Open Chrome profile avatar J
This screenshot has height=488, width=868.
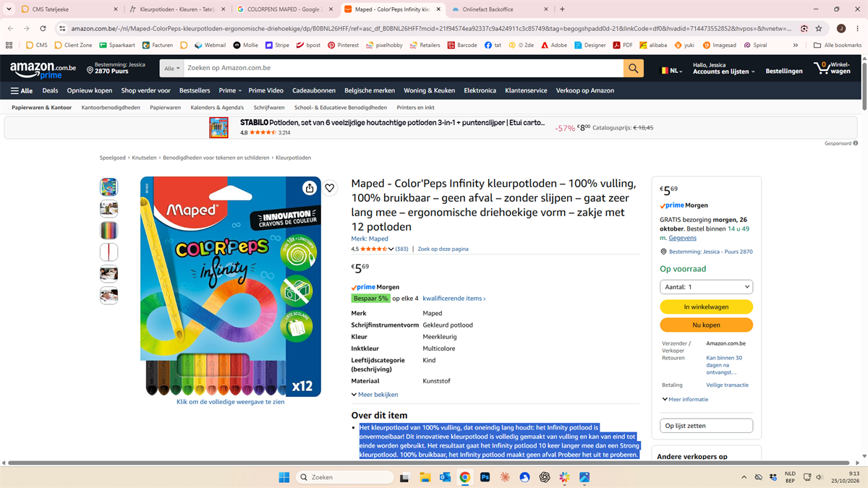841,28
